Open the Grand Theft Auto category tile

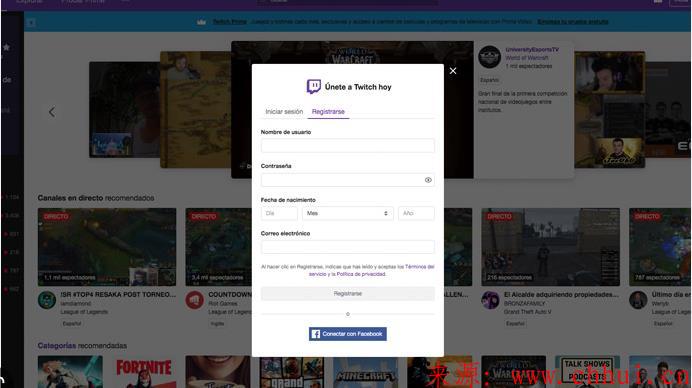coord(292,372)
